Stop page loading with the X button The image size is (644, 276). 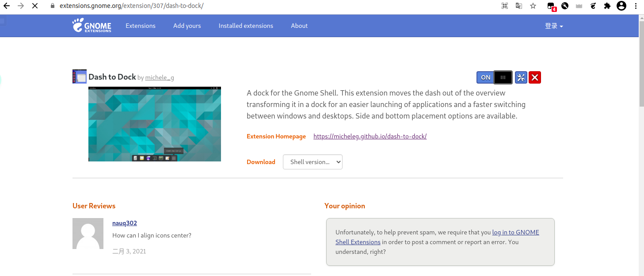[35, 6]
